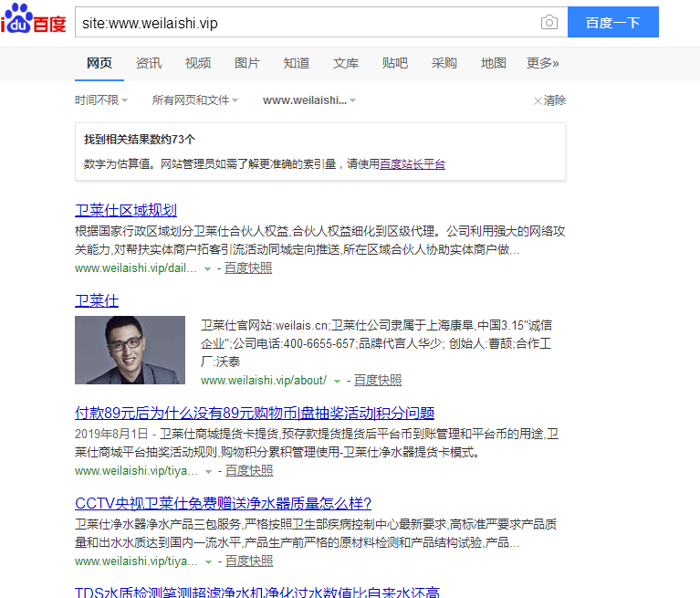Switch to the 资讯 tab
The height and width of the screenshot is (598, 700).
coord(149,63)
